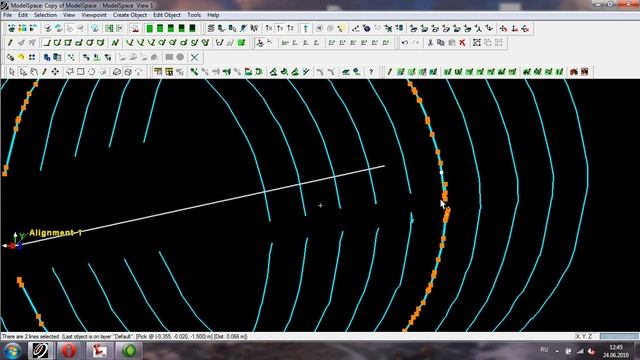Click the green ball taskbar application
The height and width of the screenshot is (360, 640).
[129, 351]
